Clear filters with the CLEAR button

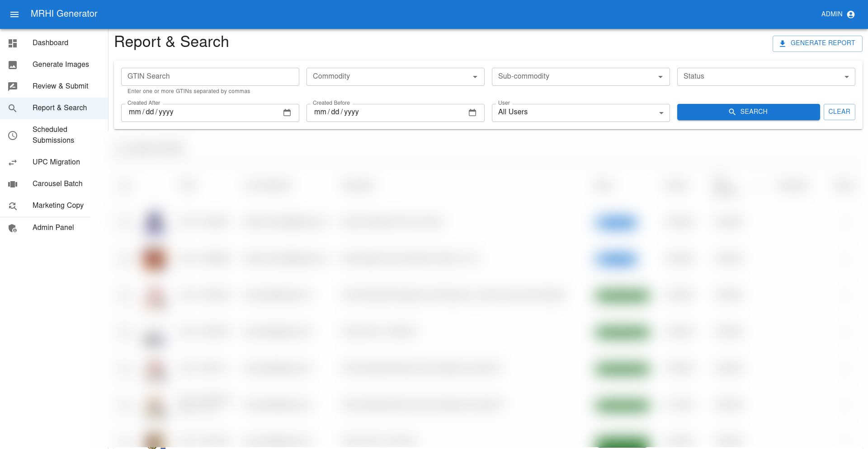(839, 112)
